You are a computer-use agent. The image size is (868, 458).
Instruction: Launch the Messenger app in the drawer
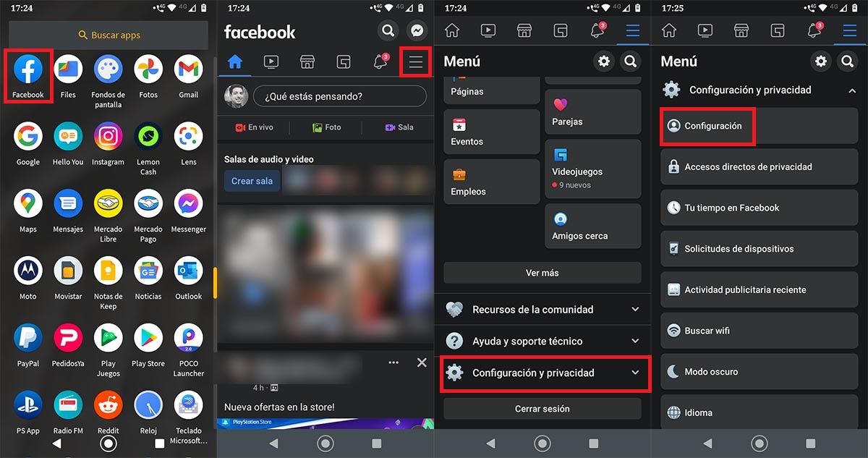point(188,203)
